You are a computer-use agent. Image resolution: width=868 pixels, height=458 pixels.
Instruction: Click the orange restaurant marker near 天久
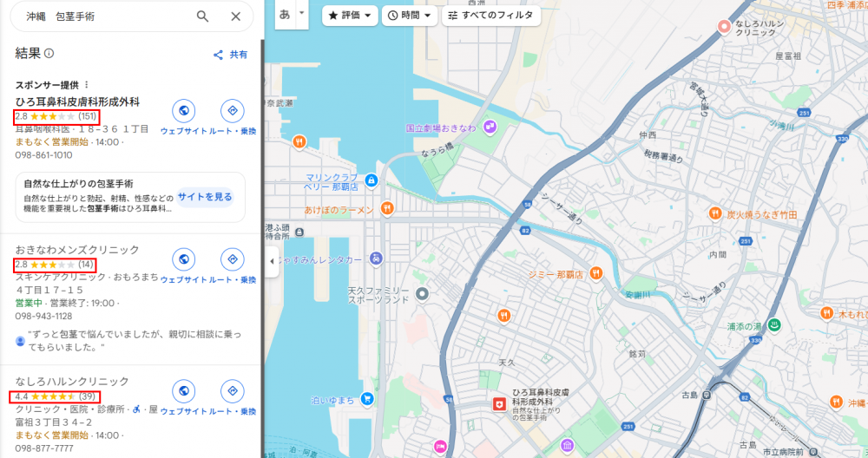pyautogui.click(x=503, y=316)
